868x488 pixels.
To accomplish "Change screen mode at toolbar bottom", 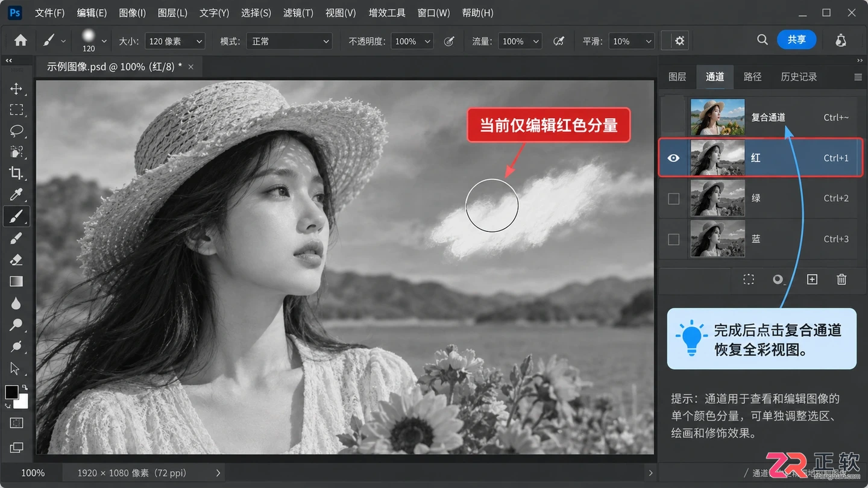I will 16,447.
